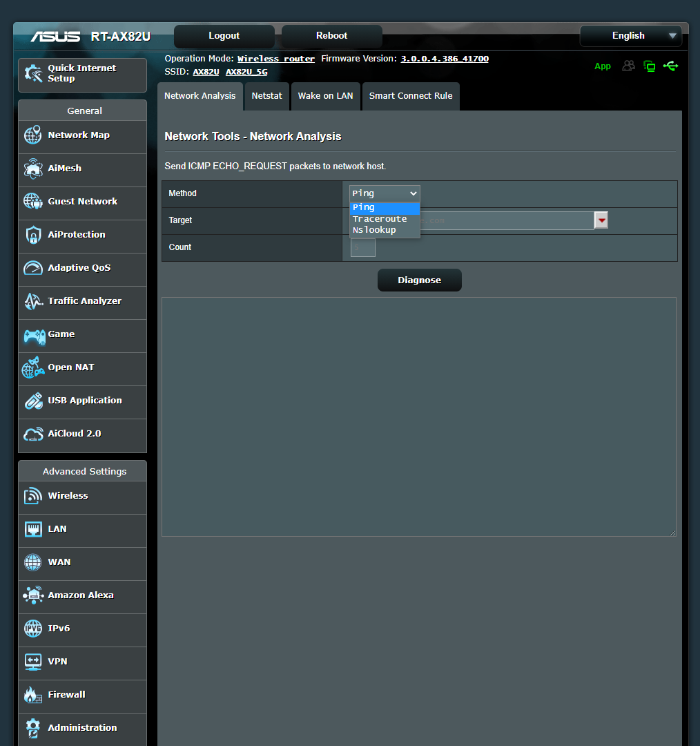Click the Traffic Analyzer waveform icon

coord(33,301)
